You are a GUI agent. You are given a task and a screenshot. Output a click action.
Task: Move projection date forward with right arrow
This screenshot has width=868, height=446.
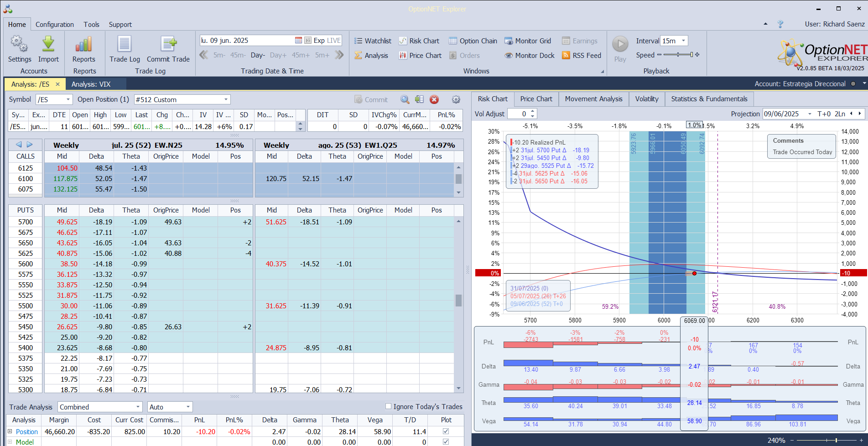(860, 114)
